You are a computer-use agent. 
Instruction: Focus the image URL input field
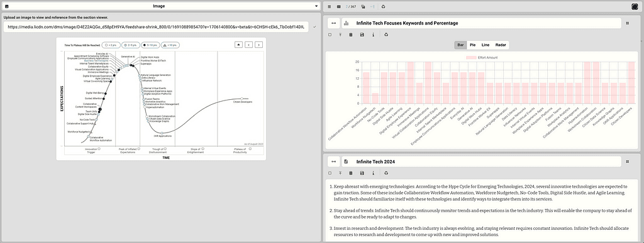coord(156,26)
